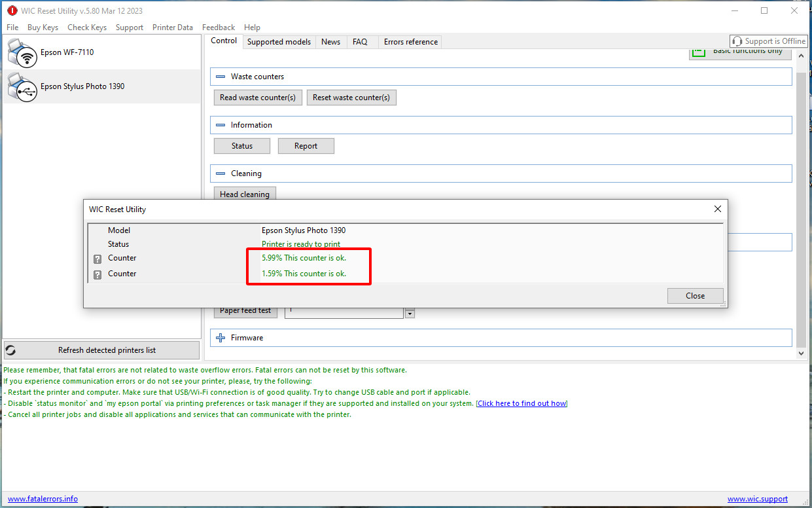Screen dimensions: 812x508
Task: Open the www.fatalerrors.info link
Action: pyautogui.click(x=43, y=499)
